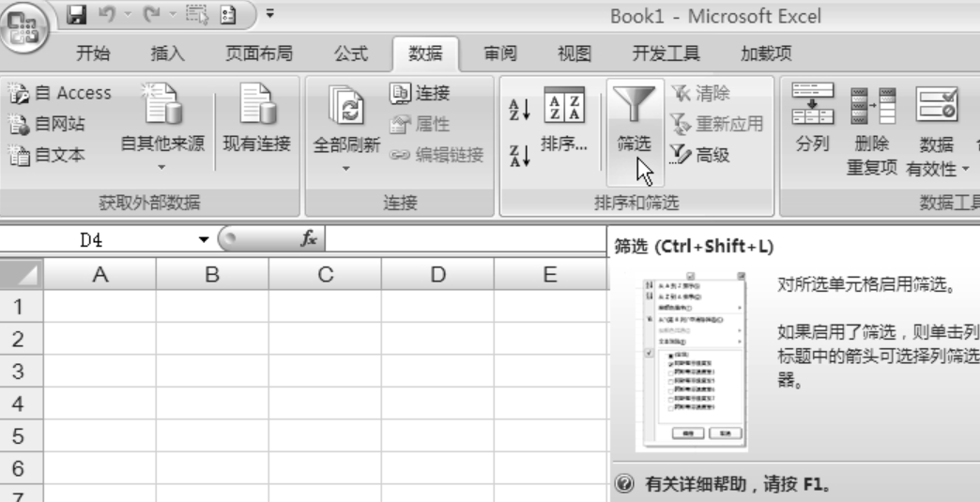Open the 开发工具 tab

[666, 53]
